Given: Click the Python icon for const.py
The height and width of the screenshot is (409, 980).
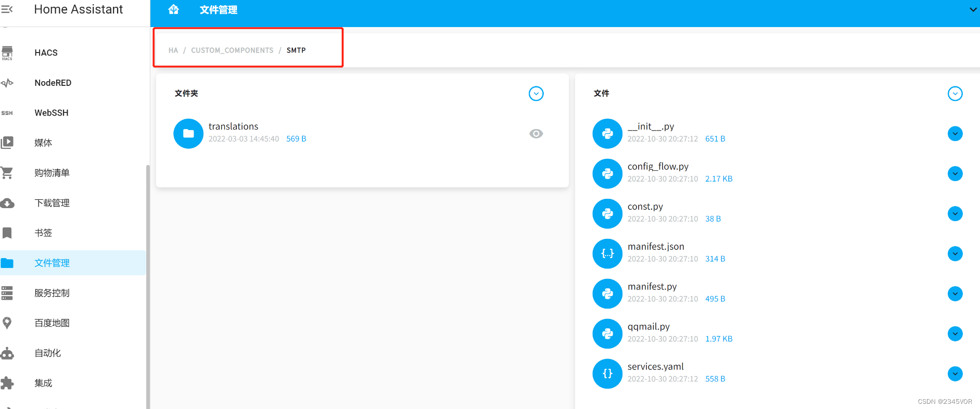Looking at the screenshot, I should (x=607, y=214).
